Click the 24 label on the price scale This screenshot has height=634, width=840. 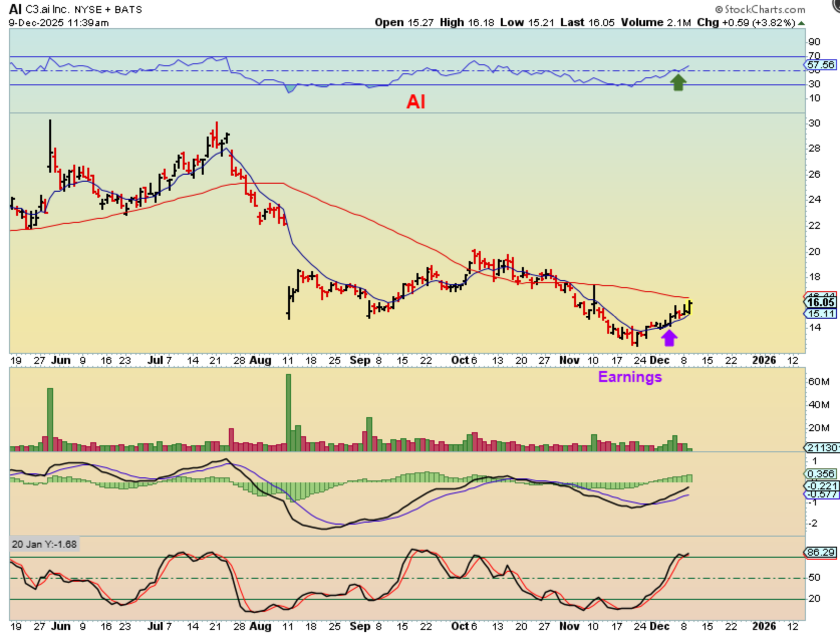coord(814,199)
